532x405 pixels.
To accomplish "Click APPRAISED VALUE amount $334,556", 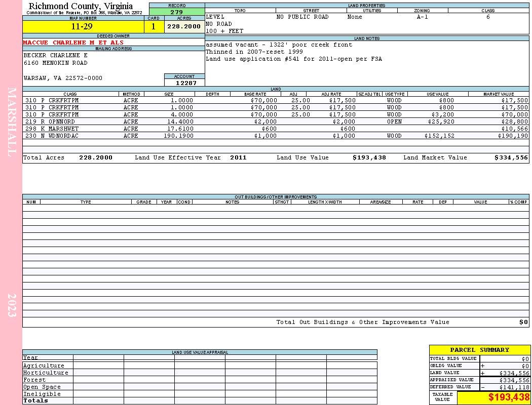I will 514,380.
